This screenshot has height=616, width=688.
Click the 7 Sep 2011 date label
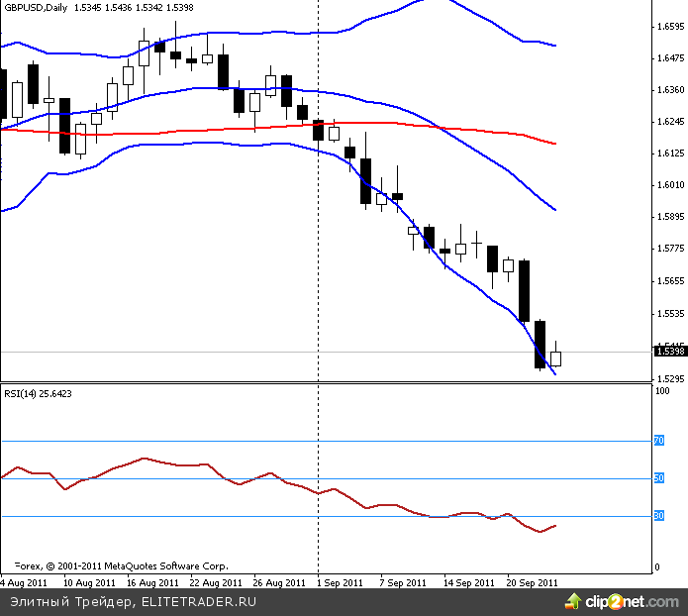click(x=404, y=582)
